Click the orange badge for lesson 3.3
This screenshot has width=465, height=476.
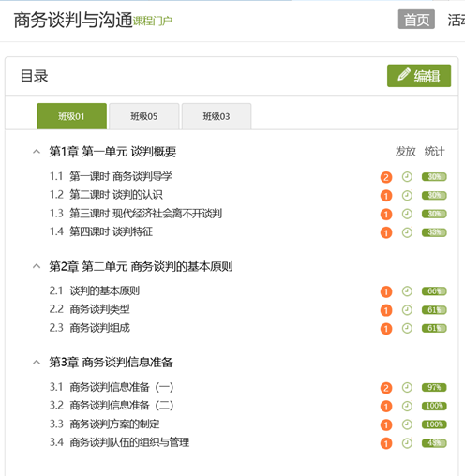tap(386, 424)
